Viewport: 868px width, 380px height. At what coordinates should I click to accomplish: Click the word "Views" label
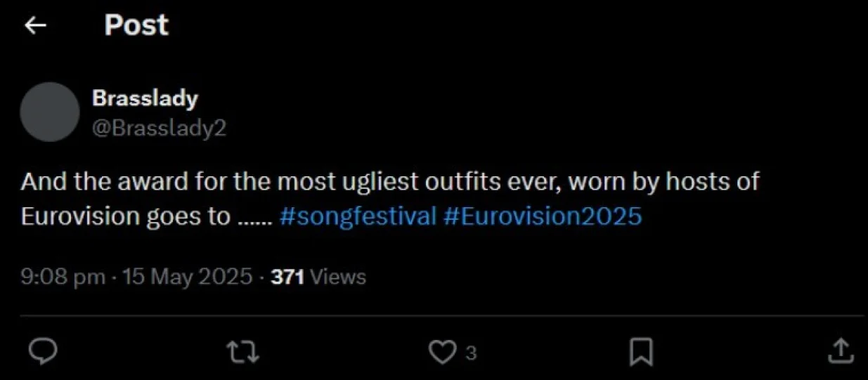click(338, 277)
